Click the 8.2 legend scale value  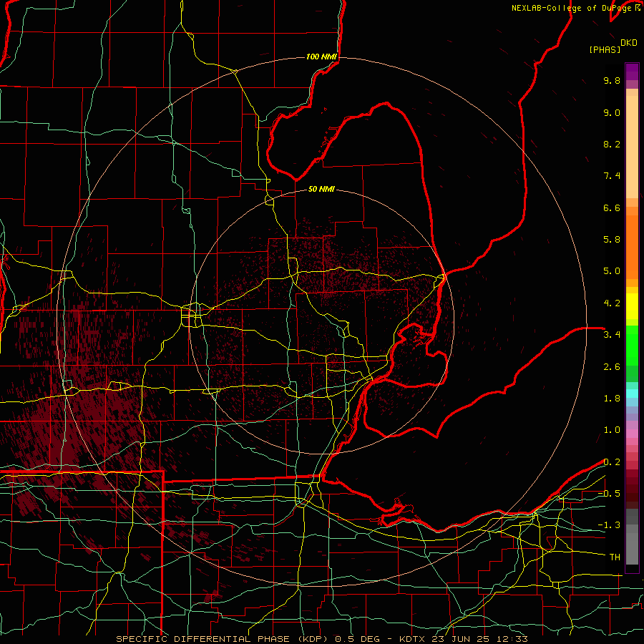[612, 144]
